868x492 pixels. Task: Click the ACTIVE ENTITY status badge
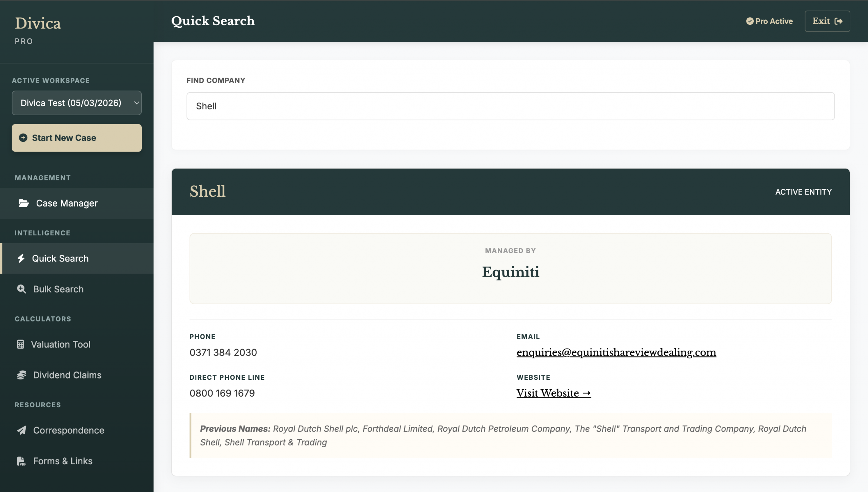click(x=804, y=192)
